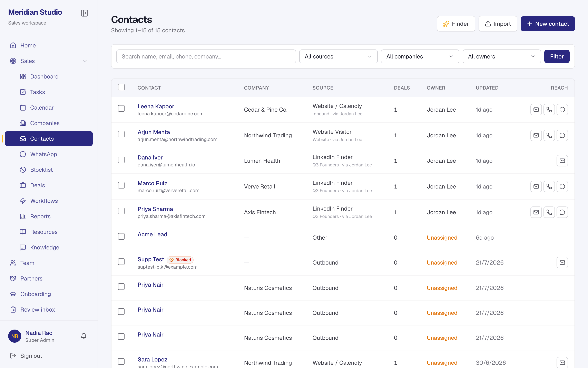Check the Supp Test row checkbox
This screenshot has width=588, height=368.
tap(121, 262)
